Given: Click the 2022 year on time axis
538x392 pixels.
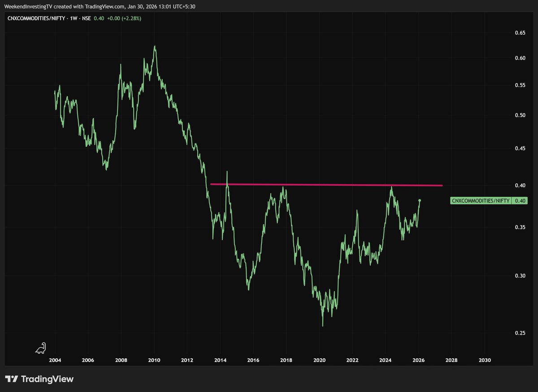Looking at the screenshot, I should pyautogui.click(x=352, y=360).
